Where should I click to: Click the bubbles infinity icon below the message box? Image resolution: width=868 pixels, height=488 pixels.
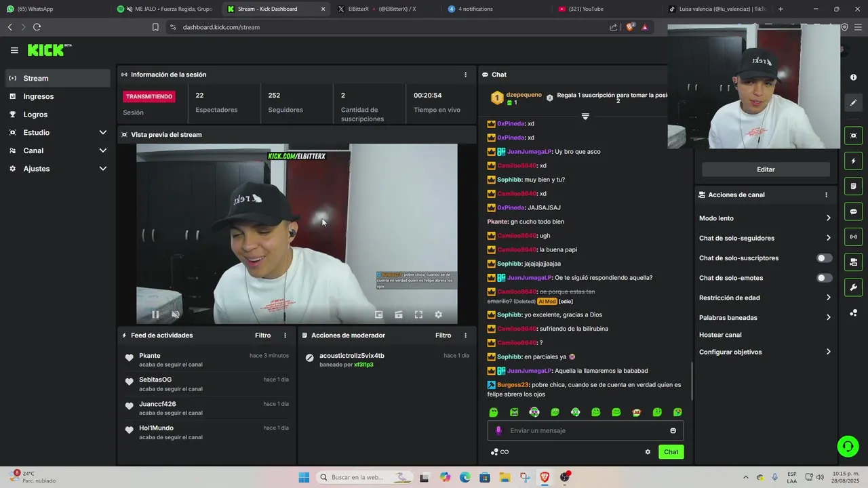(x=500, y=452)
